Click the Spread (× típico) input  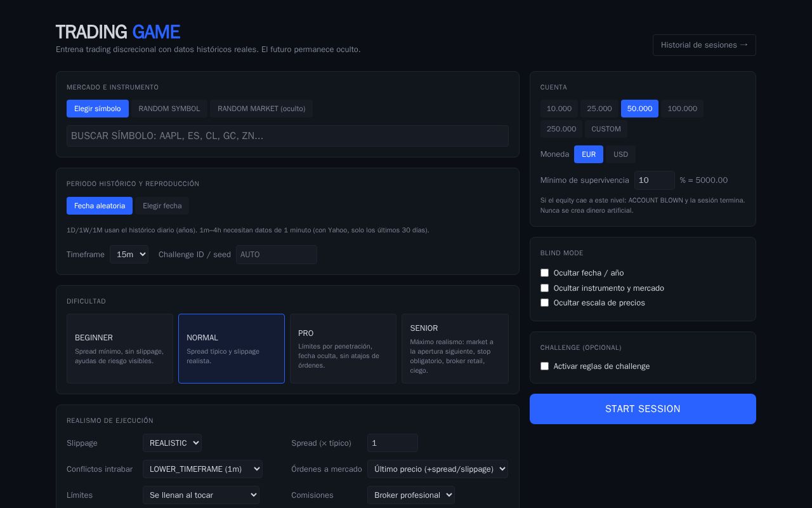click(393, 443)
